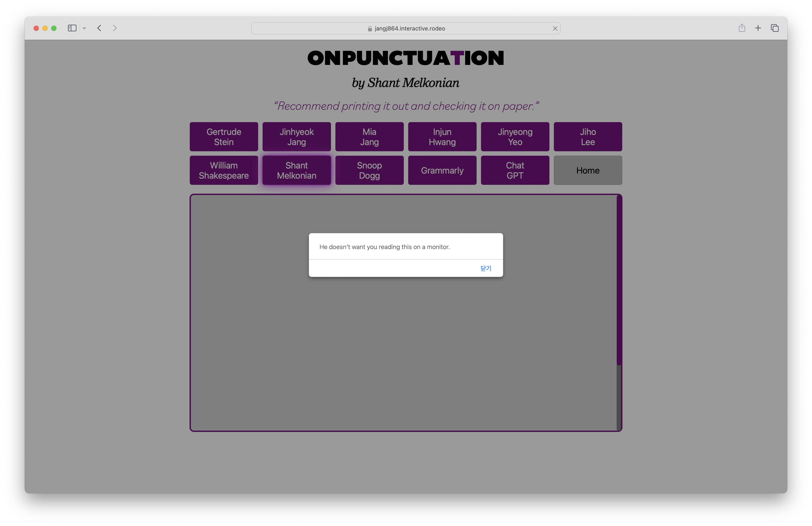Switch to the Snoop Dogg version
The height and width of the screenshot is (526, 812).
pyautogui.click(x=369, y=170)
